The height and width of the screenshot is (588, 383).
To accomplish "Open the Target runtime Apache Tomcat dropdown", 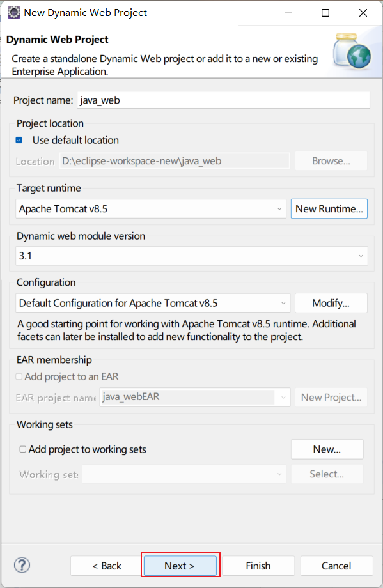I will pos(151,209).
